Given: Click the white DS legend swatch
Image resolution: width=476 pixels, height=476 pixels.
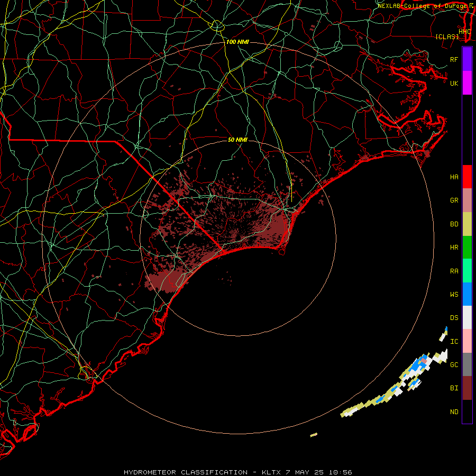Looking at the screenshot, I should pos(467,317).
